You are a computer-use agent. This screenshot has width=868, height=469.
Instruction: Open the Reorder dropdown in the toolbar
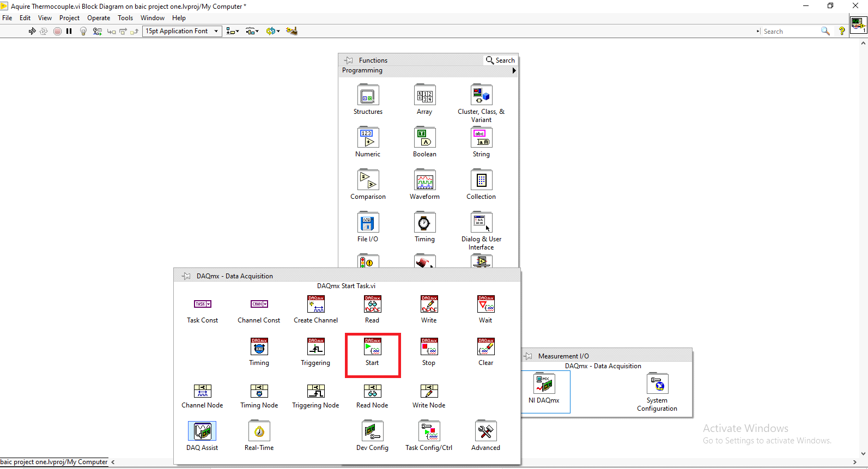pyautogui.click(x=273, y=31)
